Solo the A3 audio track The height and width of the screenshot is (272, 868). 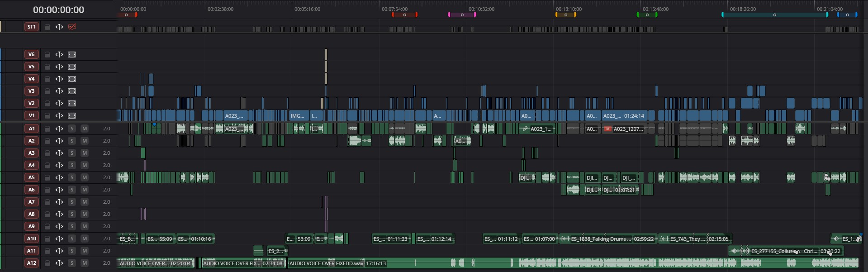click(71, 153)
